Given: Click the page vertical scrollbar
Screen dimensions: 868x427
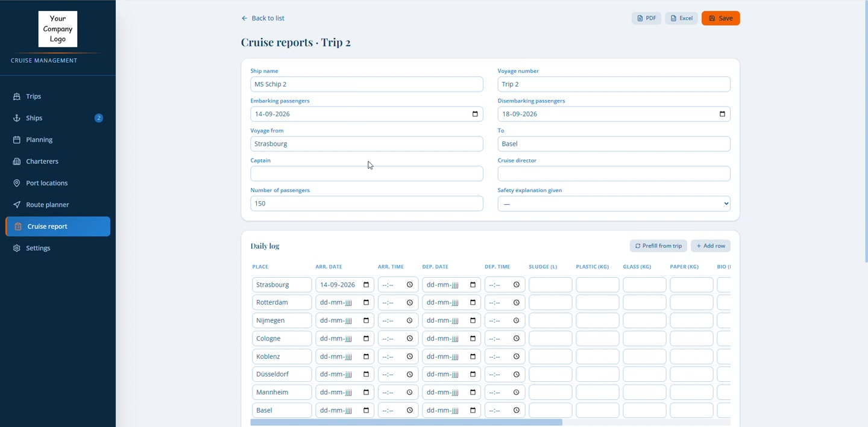Looking at the screenshot, I should pos(866,132).
